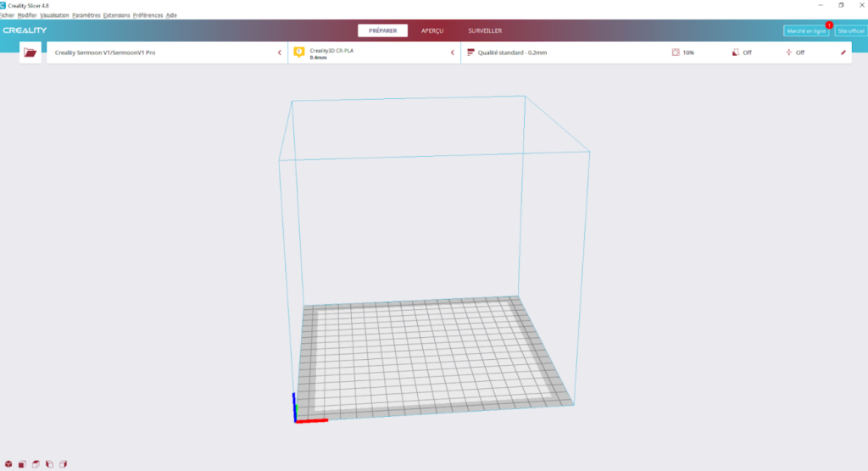
Task: Switch to the APERÇU tab
Action: [432, 30]
